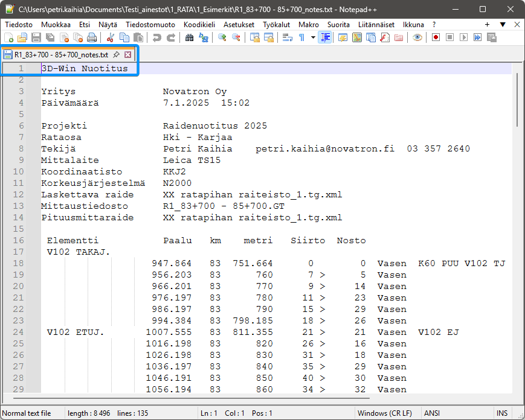Toggle the monitoring eye icon

tap(417, 37)
